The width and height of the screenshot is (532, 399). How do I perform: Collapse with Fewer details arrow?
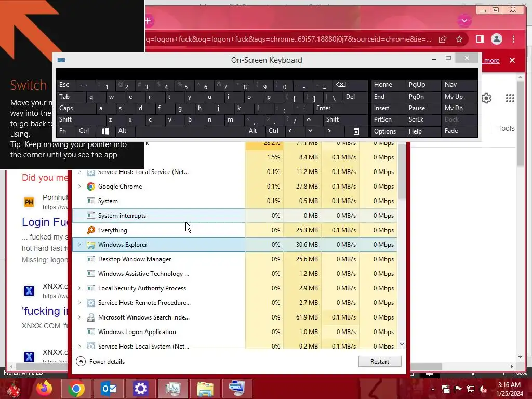coord(81,362)
